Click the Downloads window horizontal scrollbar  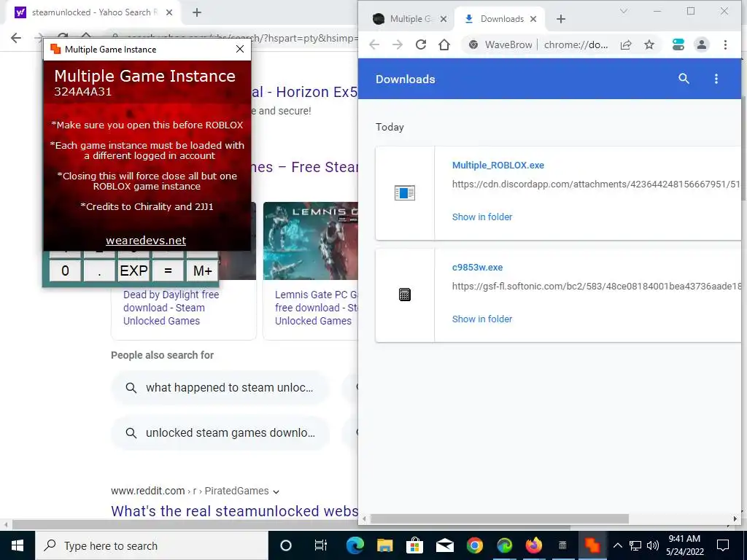click(x=499, y=519)
